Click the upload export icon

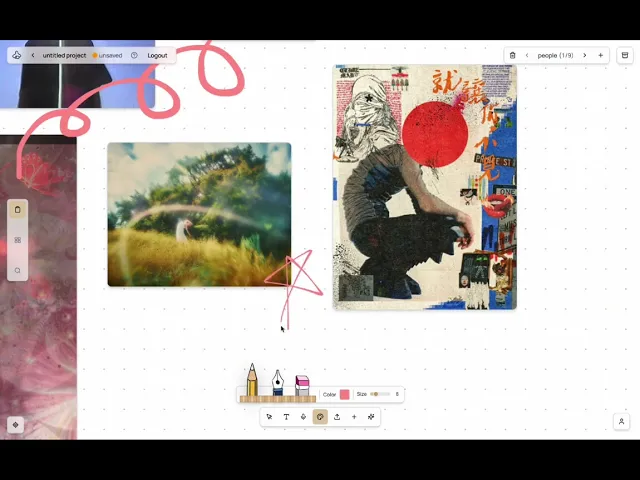coord(337,417)
